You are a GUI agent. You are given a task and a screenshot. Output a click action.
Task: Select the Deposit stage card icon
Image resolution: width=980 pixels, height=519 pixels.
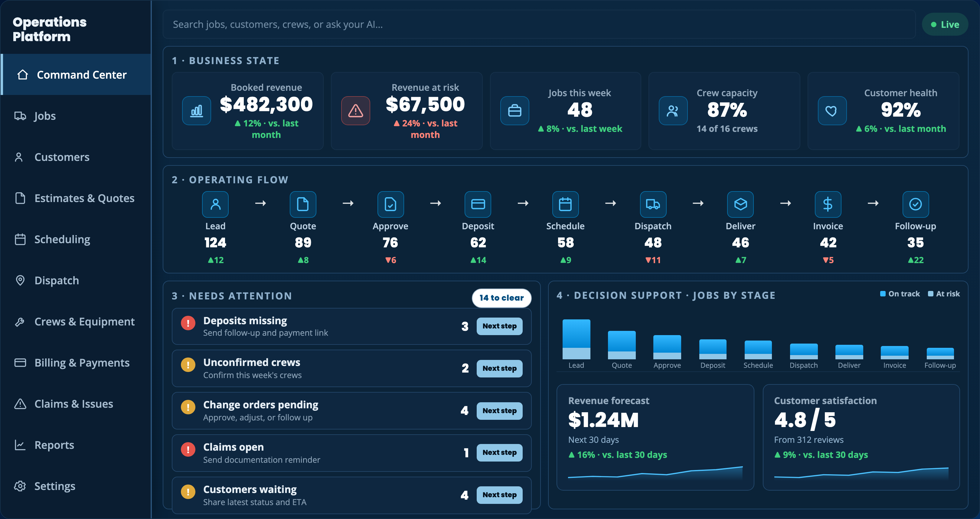478,204
